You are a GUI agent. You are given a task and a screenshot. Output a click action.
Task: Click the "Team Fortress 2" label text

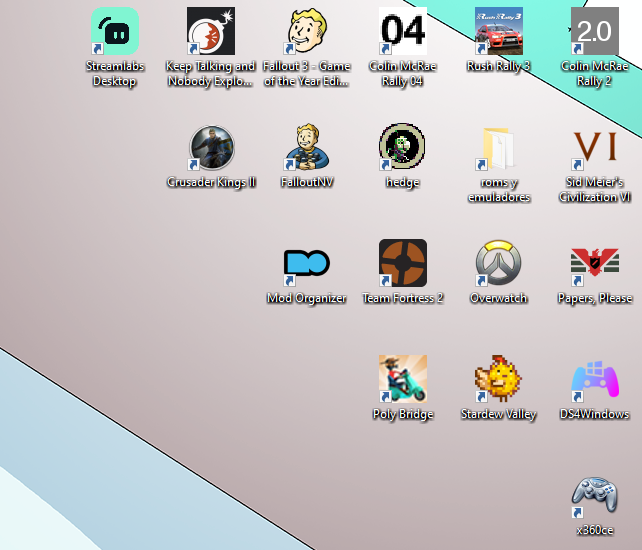(x=403, y=298)
